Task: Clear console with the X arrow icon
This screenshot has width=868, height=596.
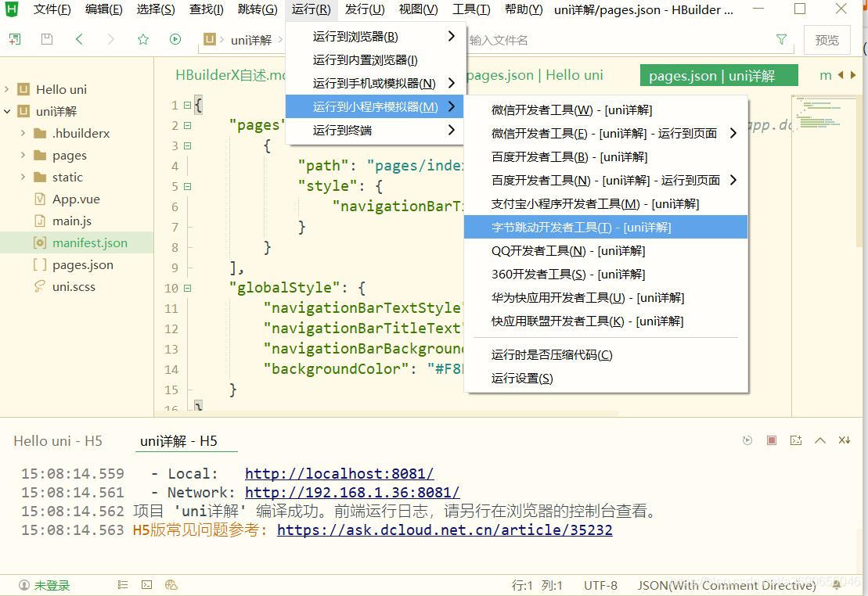Action: pyautogui.click(x=845, y=440)
